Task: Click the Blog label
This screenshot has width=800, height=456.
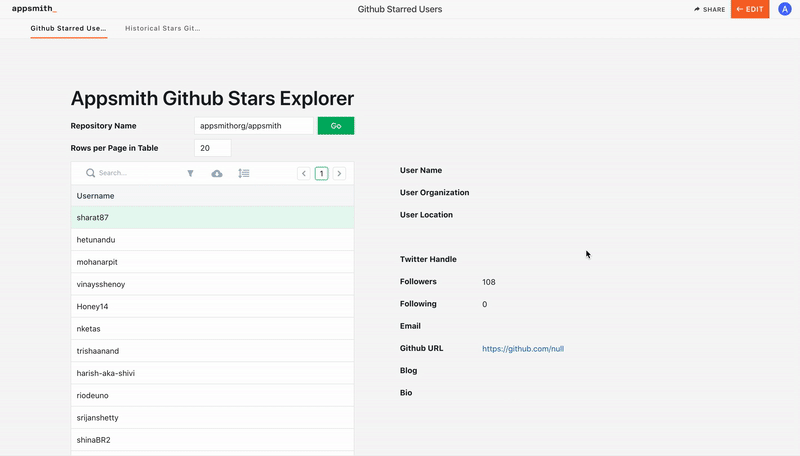Action: [x=408, y=370]
